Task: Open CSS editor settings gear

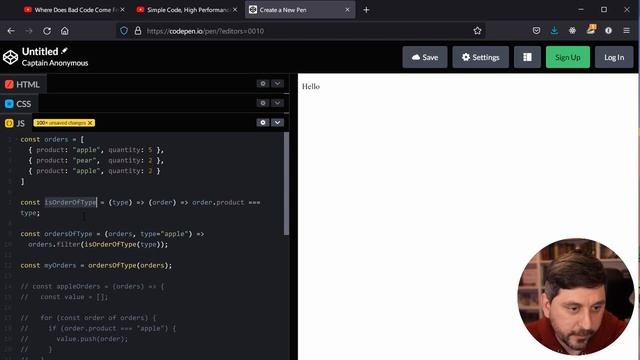Action: pyautogui.click(x=263, y=103)
